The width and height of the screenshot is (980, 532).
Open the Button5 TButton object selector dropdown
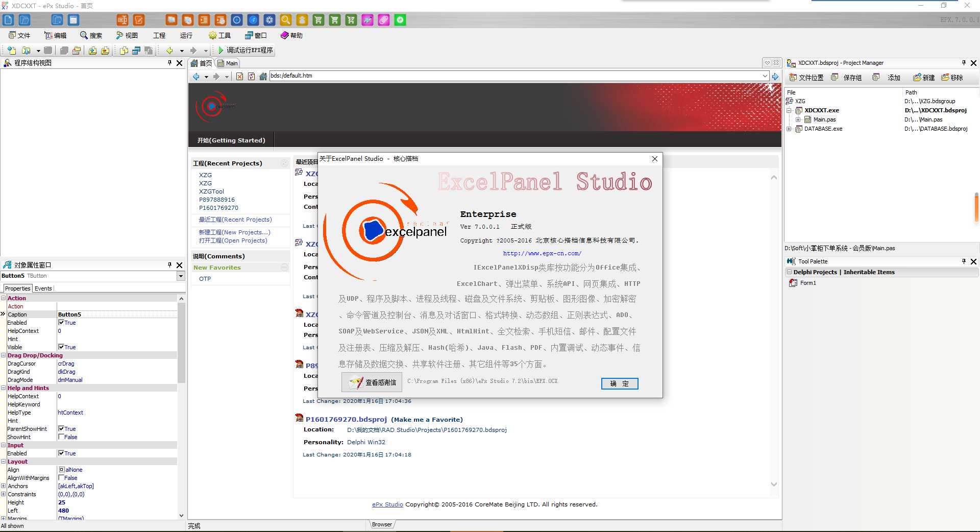point(181,276)
